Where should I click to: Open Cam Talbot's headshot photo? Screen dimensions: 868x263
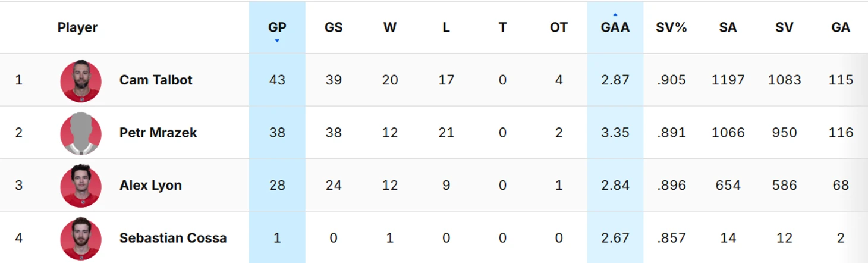coord(81,80)
